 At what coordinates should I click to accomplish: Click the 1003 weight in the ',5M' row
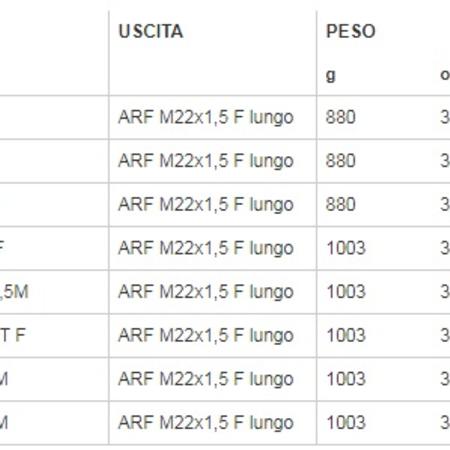[x=346, y=292]
